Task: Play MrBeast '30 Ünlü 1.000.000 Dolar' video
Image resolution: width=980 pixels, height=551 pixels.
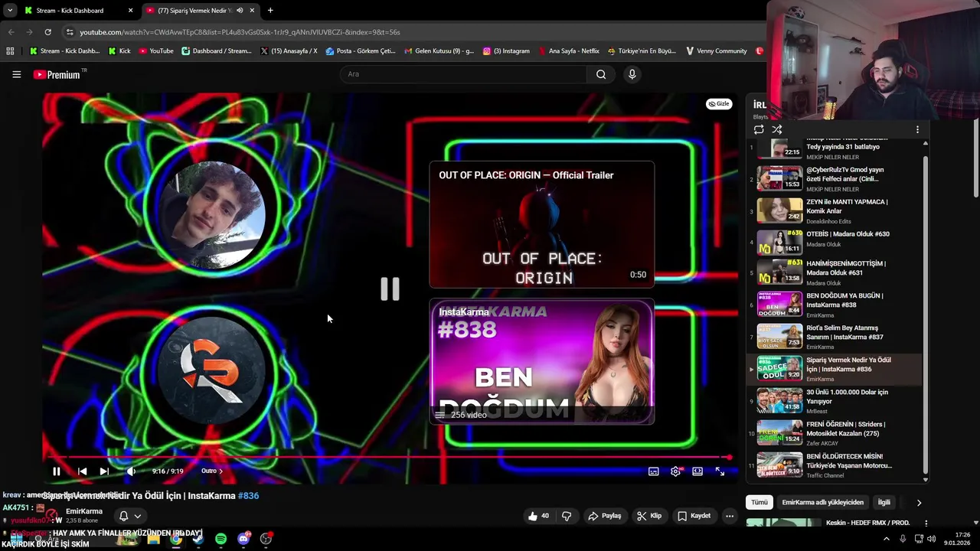Action: pyautogui.click(x=835, y=401)
